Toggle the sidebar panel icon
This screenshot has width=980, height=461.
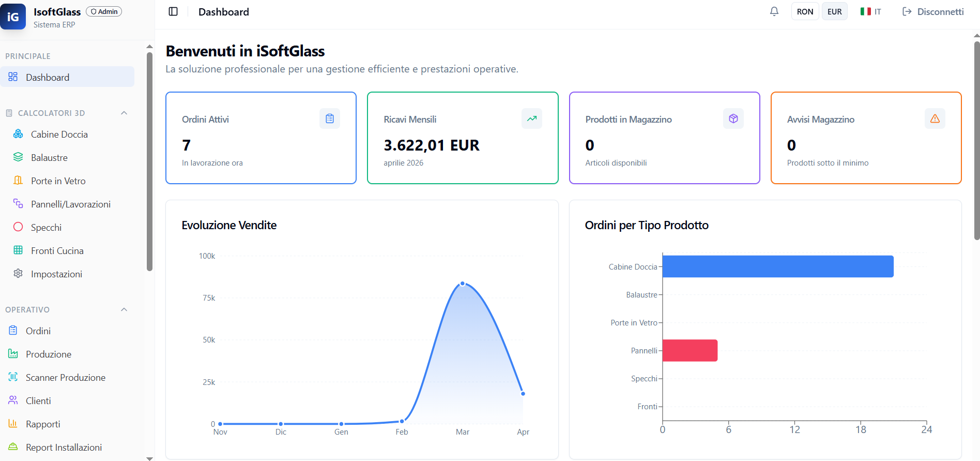(173, 11)
